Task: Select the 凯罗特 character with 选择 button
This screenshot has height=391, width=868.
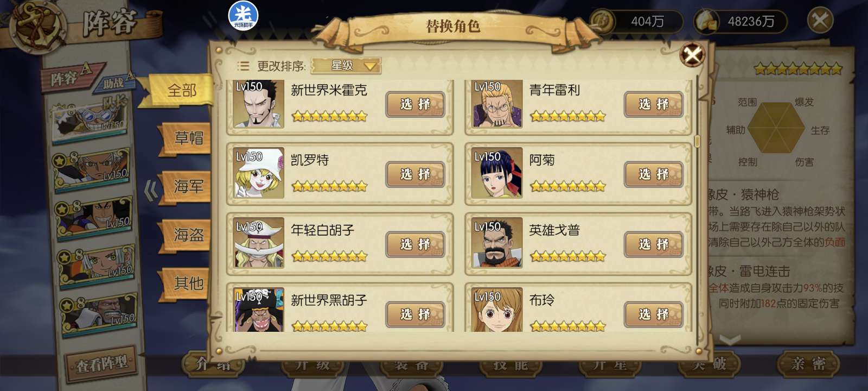Action: (x=415, y=174)
